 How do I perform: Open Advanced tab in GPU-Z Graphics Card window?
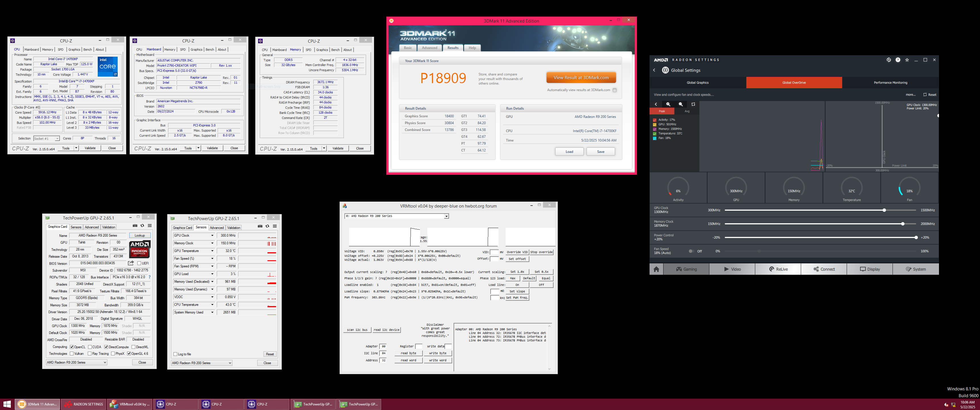(x=92, y=227)
